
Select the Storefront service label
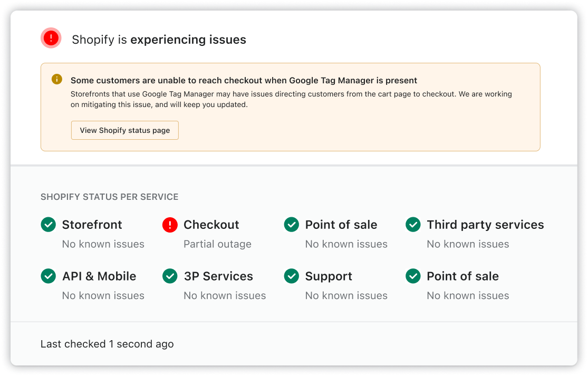point(92,225)
